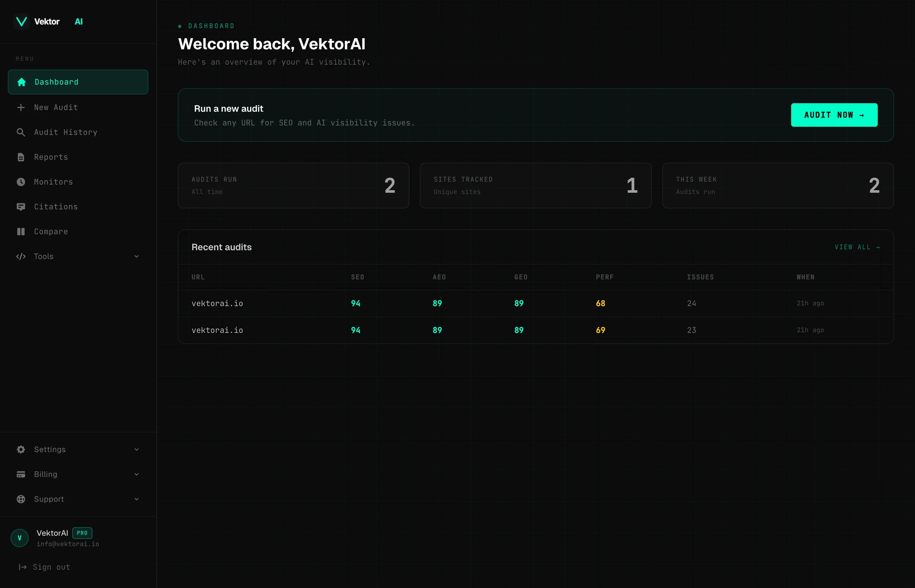Click the GEO column header
This screenshot has width=915, height=588.
521,277
